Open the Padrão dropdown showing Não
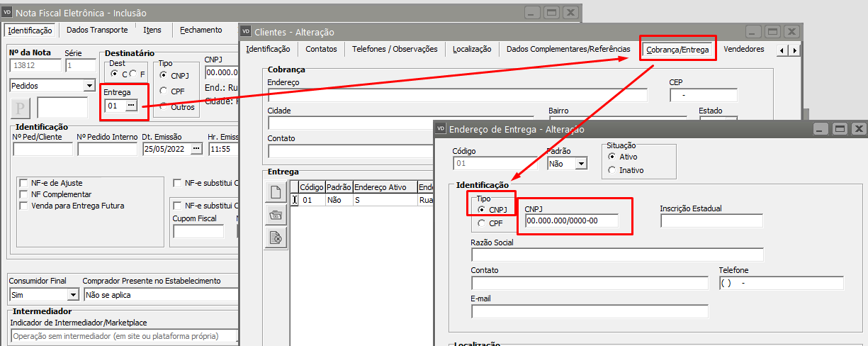The width and height of the screenshot is (868, 346). tap(581, 164)
